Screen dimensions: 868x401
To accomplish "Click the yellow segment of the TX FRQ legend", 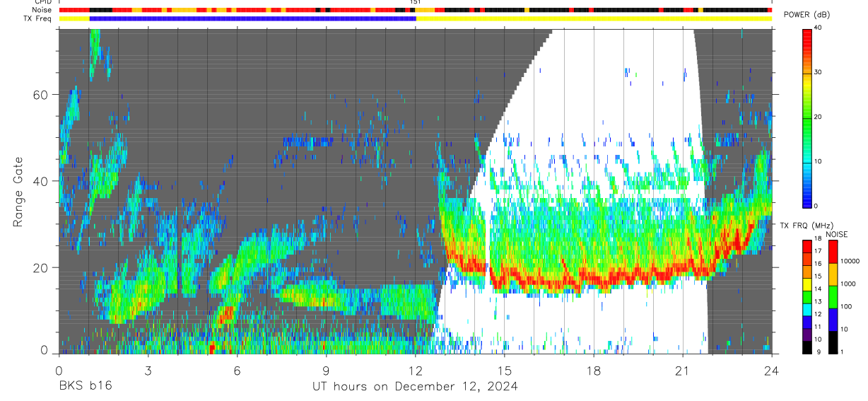I will 807,284.
